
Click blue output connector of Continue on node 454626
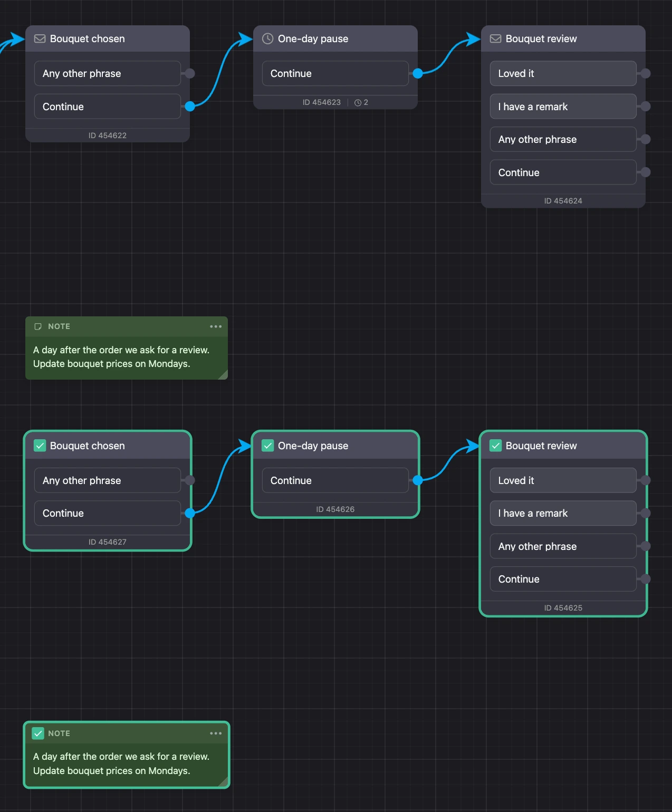418,480
